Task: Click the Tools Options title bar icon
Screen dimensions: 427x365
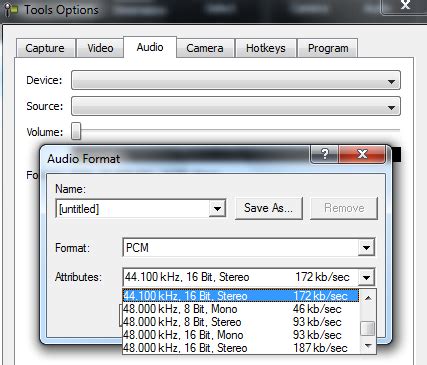Action: click(x=12, y=10)
